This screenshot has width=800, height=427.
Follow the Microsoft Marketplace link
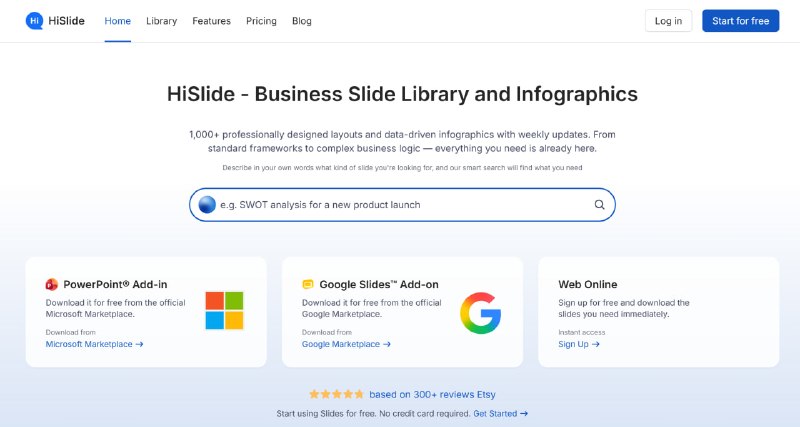[x=94, y=344]
